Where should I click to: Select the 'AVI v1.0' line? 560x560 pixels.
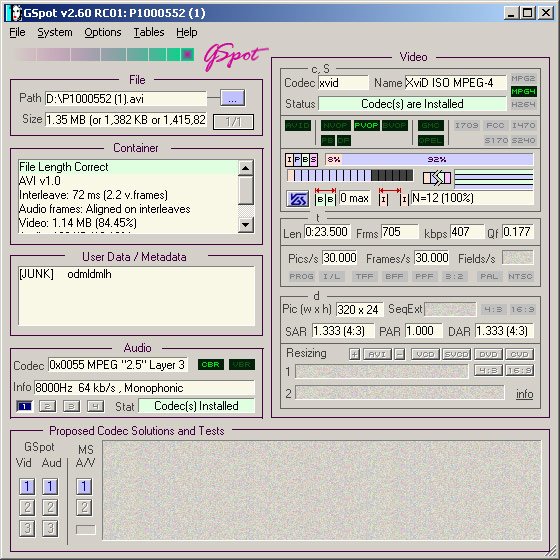(128, 181)
